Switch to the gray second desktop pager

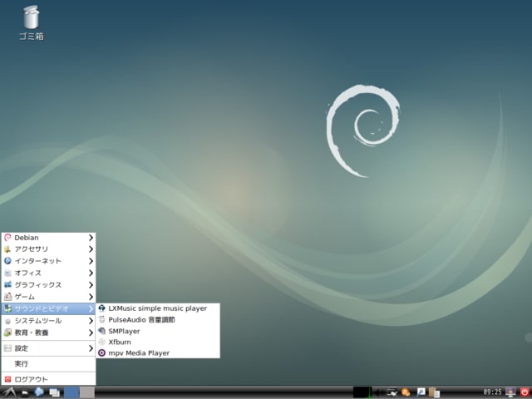[87, 392]
